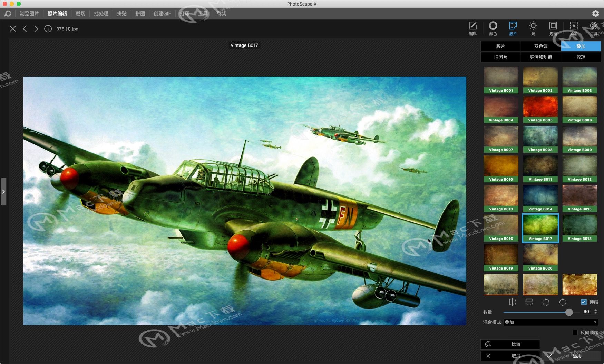Open the 批处理 batch tab
This screenshot has height=364, width=604.
point(101,13)
